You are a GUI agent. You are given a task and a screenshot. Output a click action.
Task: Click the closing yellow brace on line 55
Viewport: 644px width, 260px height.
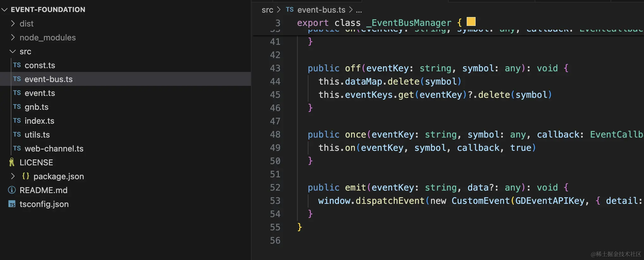(300, 227)
